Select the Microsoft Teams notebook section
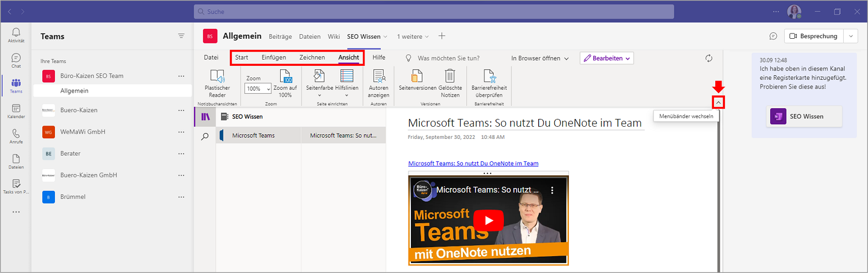This screenshot has height=273, width=868. [259, 135]
